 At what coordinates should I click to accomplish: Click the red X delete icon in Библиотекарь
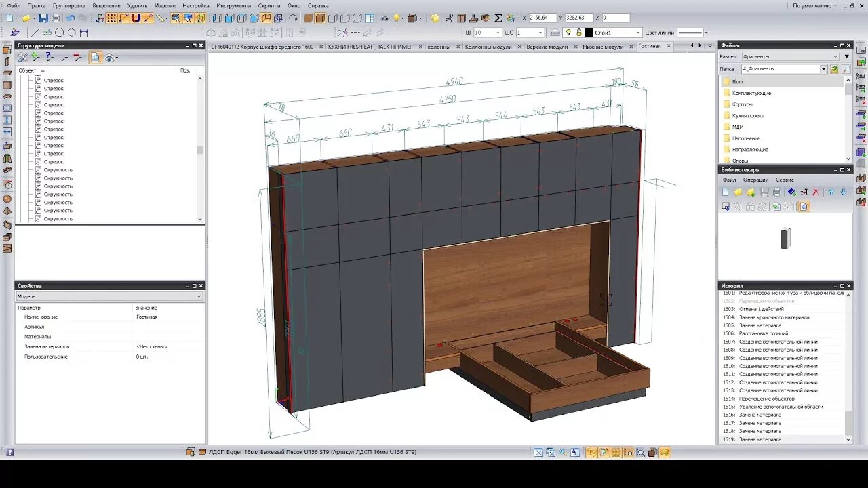[816, 192]
